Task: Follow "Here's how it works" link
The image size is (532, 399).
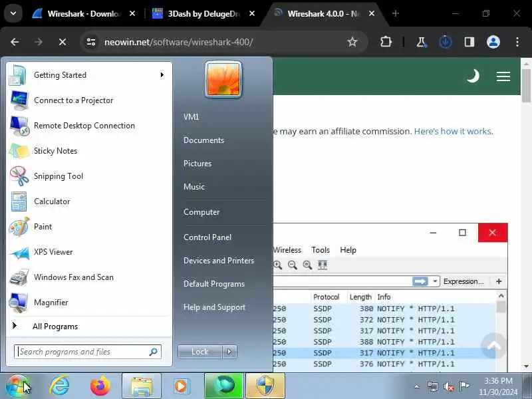Action: [454, 131]
